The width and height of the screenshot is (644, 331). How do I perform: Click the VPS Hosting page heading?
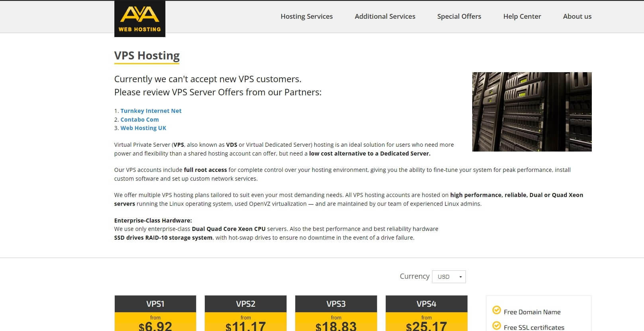tap(147, 55)
